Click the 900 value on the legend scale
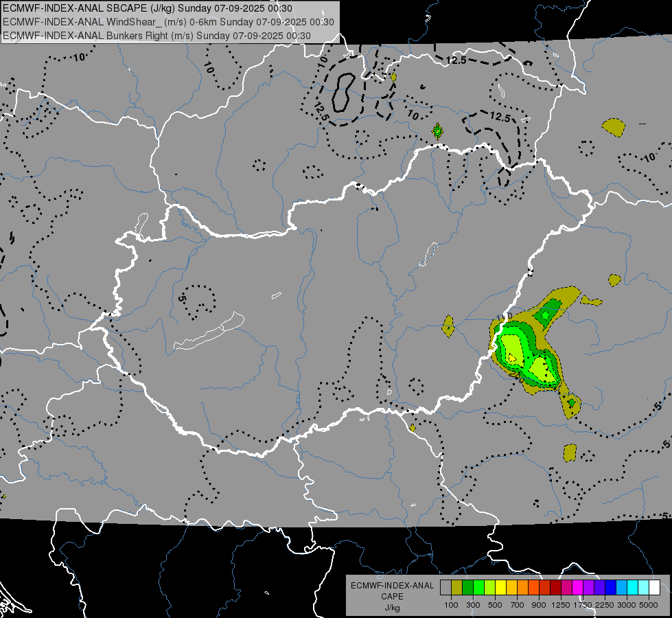Image resolution: width=672 pixels, height=618 pixels. (539, 605)
